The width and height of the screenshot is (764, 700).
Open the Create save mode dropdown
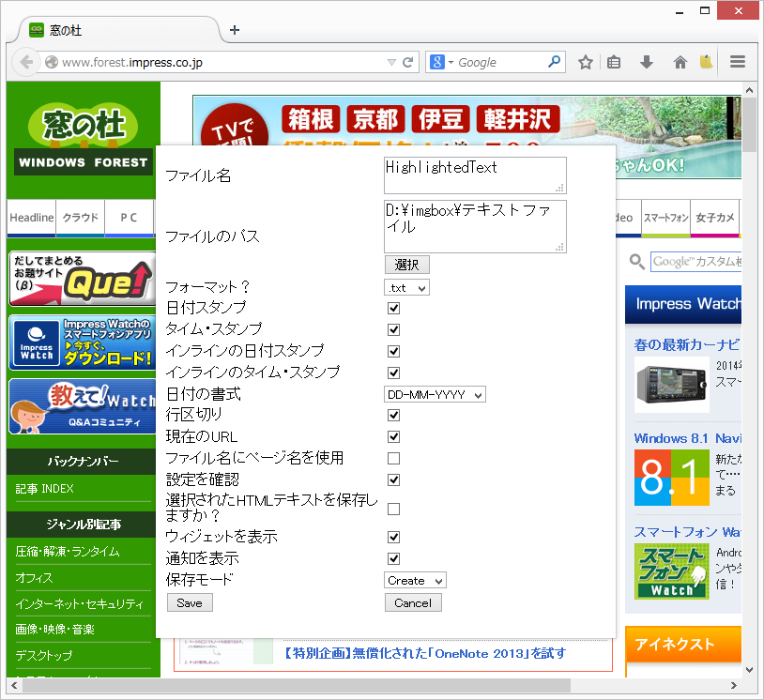[415, 580]
